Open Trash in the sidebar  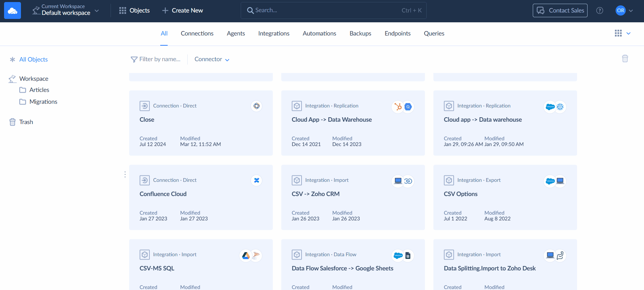point(26,122)
